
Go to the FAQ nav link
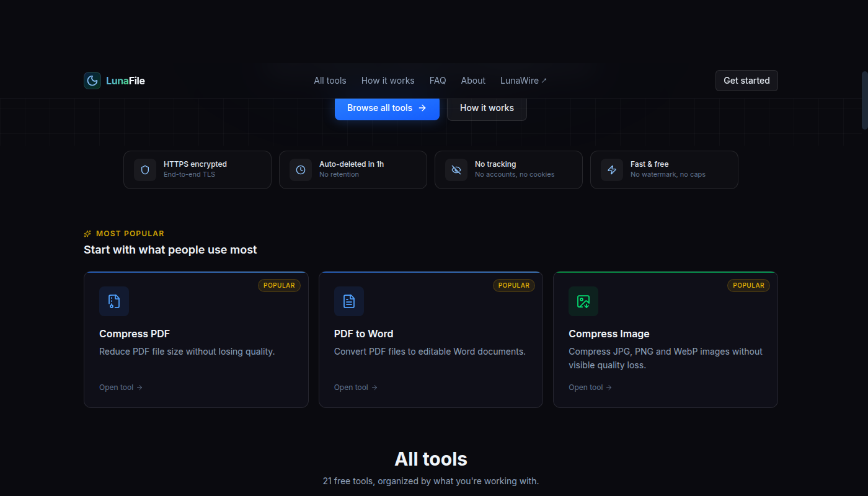coord(438,81)
